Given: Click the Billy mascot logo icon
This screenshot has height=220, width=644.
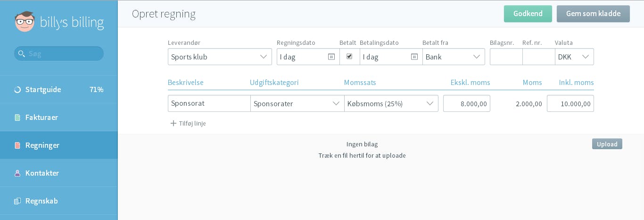Looking at the screenshot, I should (25, 22).
